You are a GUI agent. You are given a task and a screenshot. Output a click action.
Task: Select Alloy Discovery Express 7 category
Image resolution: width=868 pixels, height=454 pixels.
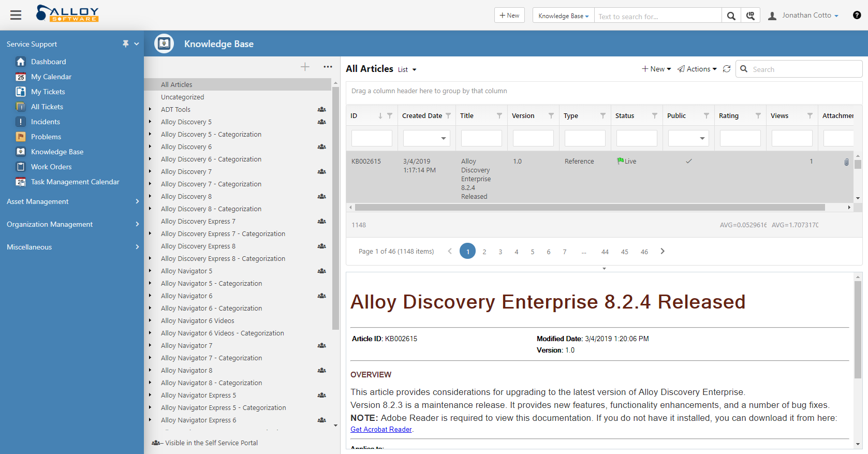[198, 221]
